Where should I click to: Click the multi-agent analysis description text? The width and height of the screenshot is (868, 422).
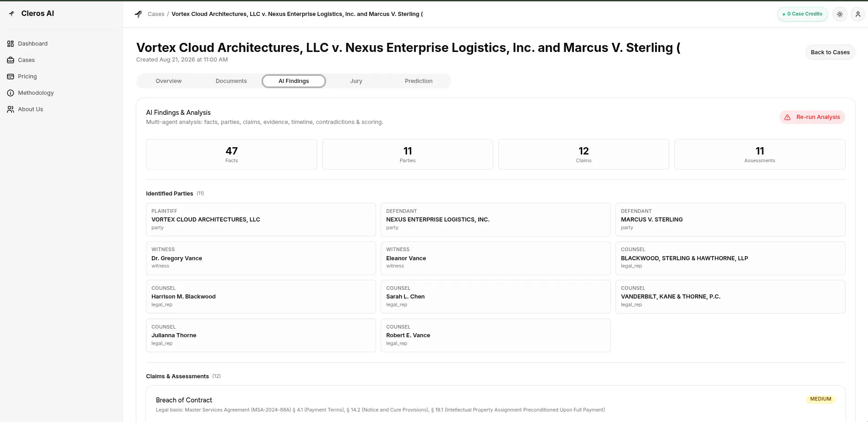click(x=264, y=122)
